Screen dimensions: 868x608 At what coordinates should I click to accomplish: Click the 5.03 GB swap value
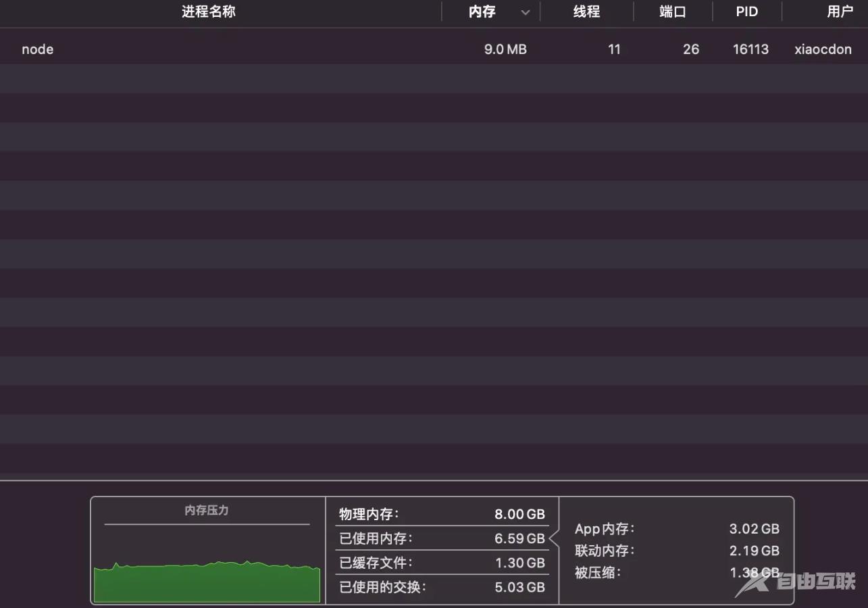(519, 587)
